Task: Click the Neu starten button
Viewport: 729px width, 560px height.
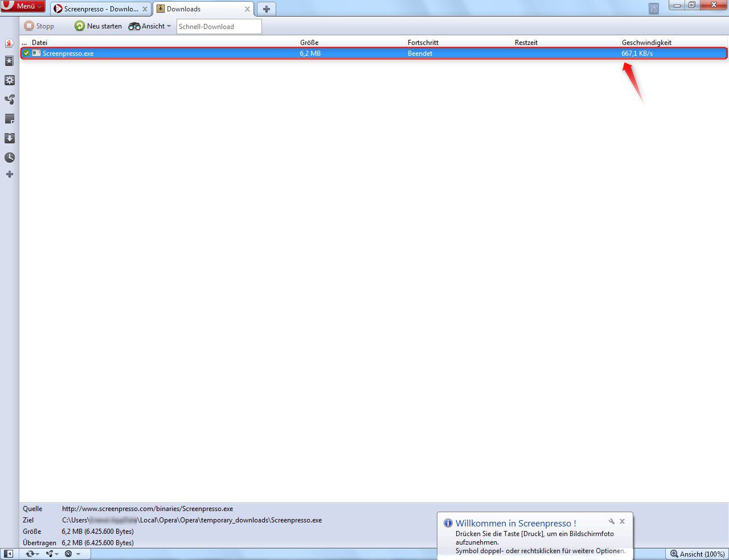Action: 98,26
